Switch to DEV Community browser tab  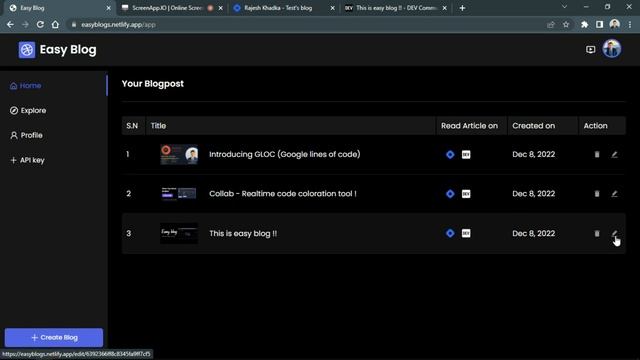pos(396,8)
